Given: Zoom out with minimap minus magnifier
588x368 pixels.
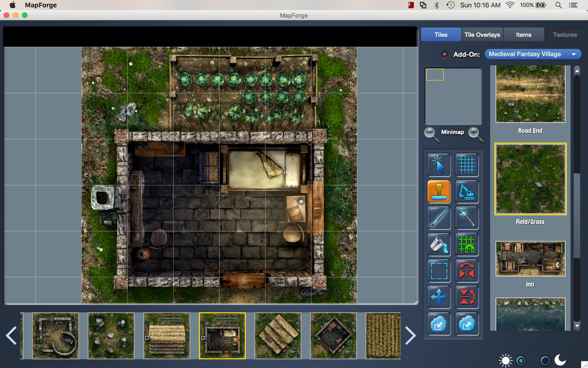Looking at the screenshot, I should [431, 134].
